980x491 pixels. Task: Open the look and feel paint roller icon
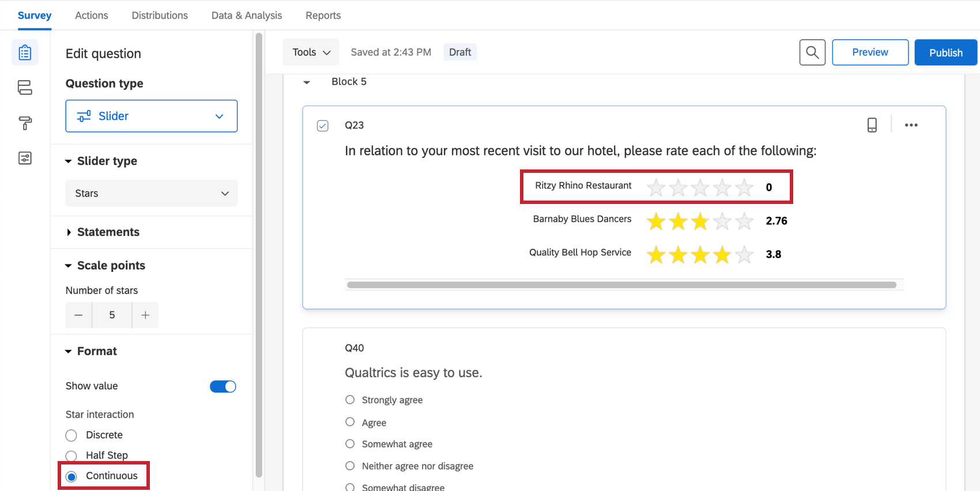(x=25, y=123)
